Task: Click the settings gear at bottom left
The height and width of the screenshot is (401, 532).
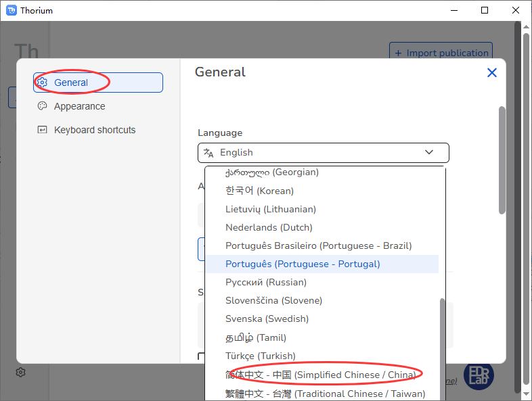Action: click(21, 372)
